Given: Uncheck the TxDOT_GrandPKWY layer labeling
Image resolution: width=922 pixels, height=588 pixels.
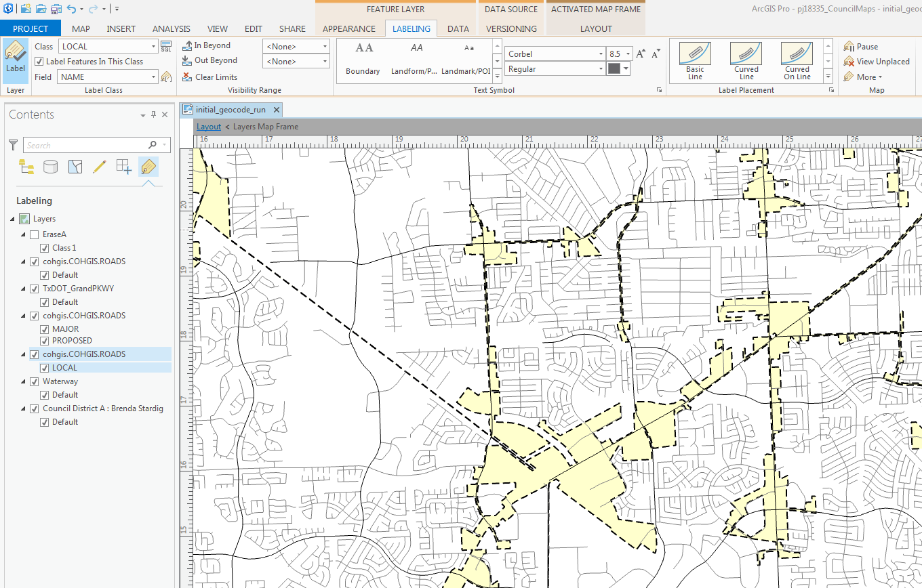Looking at the screenshot, I should click(34, 289).
